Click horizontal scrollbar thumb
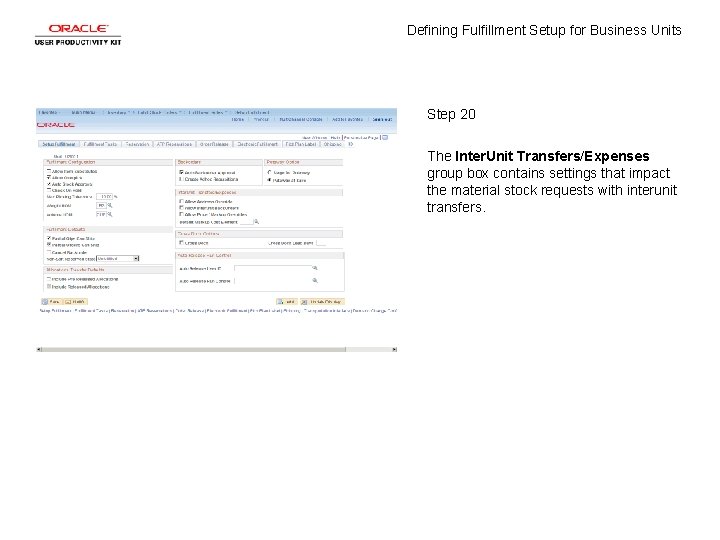This screenshot has height=540, width=720. [x=194, y=349]
